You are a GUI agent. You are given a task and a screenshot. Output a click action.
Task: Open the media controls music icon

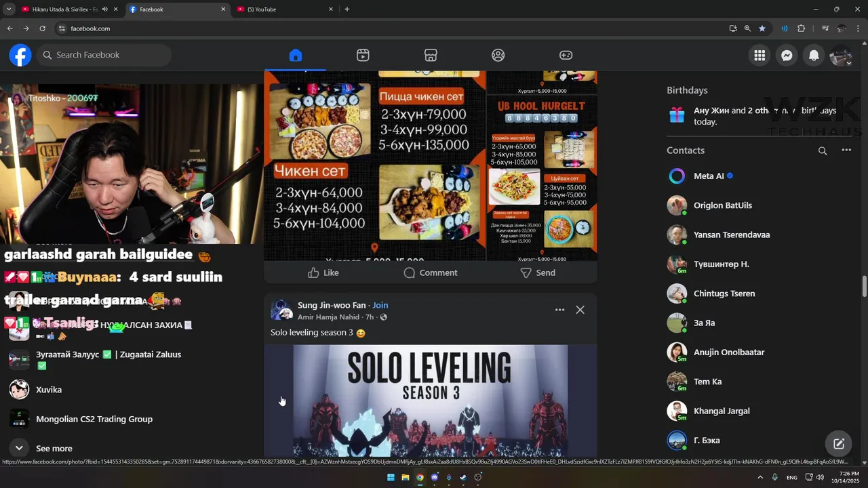[825, 28]
